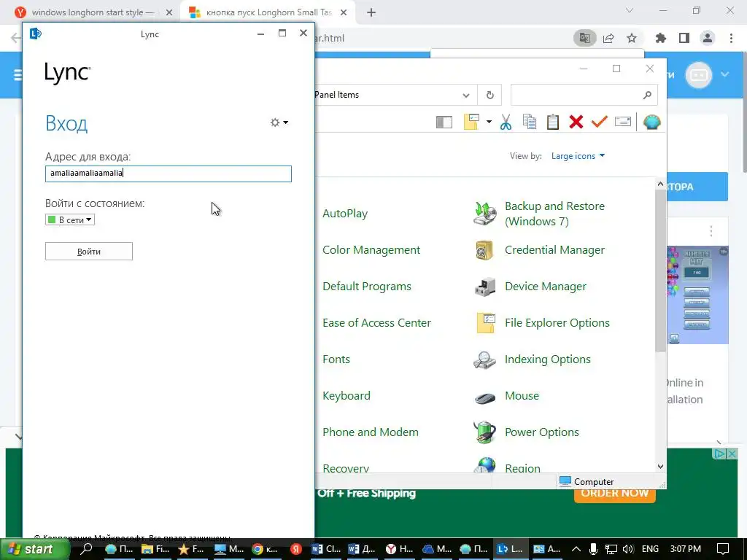
Task: Open the 'Large icons' view dropdown
Action: click(578, 156)
